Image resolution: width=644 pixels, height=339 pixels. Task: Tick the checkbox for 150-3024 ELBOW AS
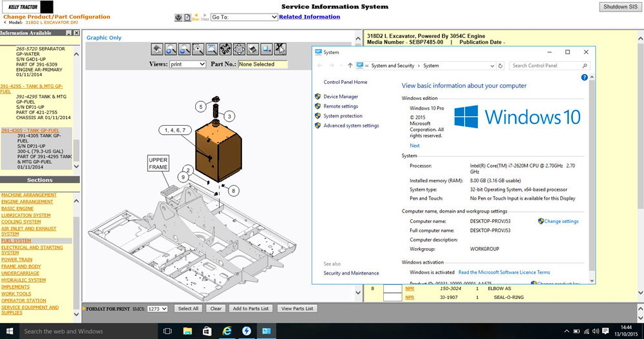click(392, 289)
